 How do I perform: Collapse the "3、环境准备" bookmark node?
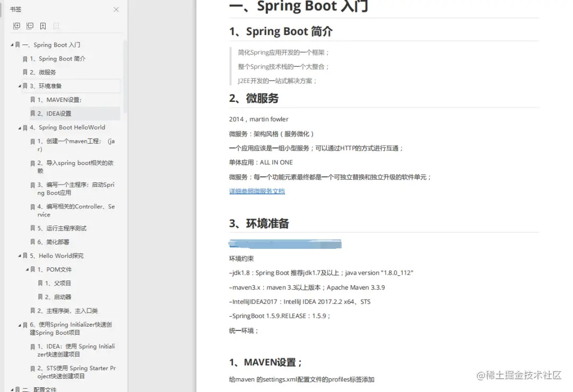click(x=19, y=86)
